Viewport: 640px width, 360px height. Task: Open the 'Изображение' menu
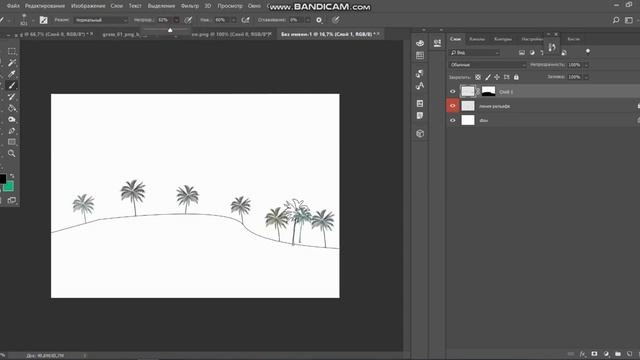coord(88,6)
